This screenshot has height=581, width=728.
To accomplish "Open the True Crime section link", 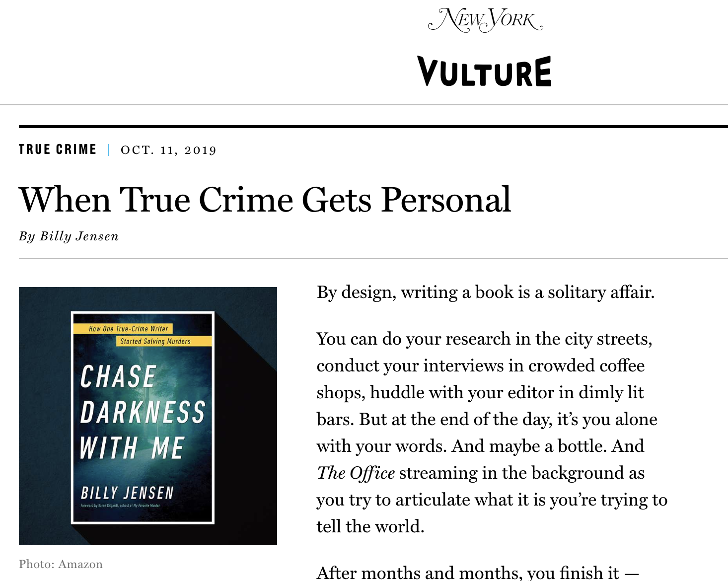I will coord(58,149).
